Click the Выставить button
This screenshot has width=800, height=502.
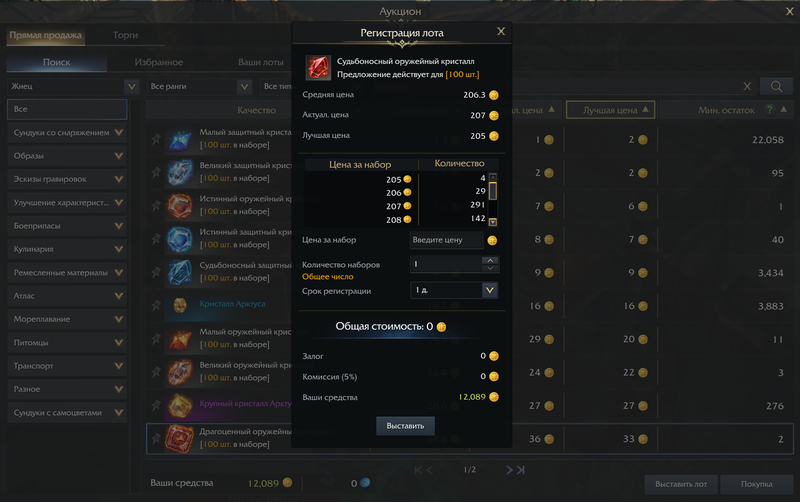[405, 426]
